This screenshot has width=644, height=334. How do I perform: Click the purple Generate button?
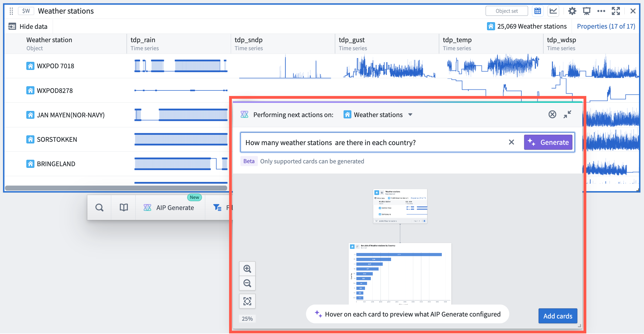[x=548, y=142]
